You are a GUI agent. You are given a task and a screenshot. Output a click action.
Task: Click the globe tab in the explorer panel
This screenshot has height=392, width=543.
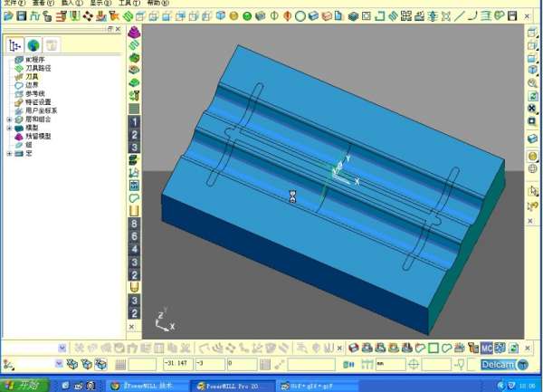pos(33,45)
